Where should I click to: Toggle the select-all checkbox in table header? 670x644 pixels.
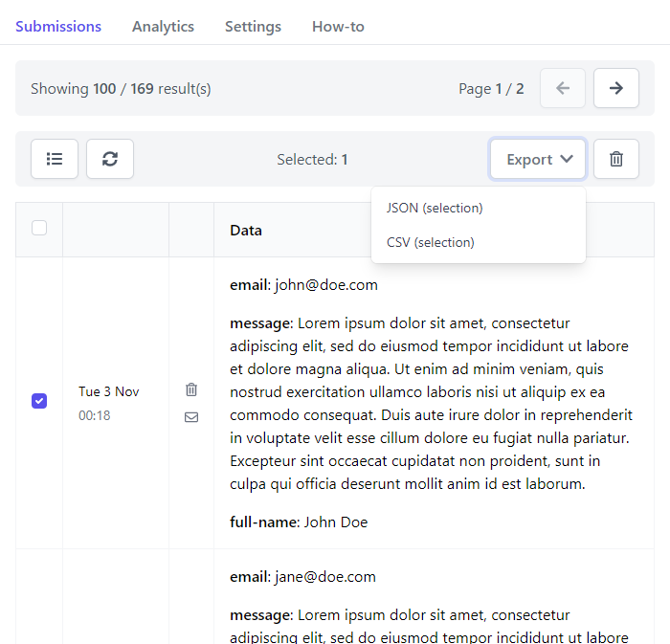click(x=39, y=228)
